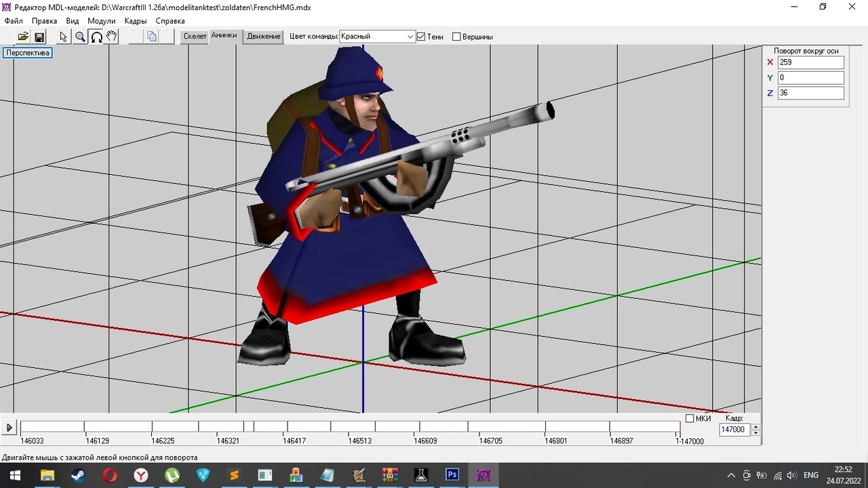
Task: Open Yandex Browser from the taskbar
Action: [x=140, y=475]
